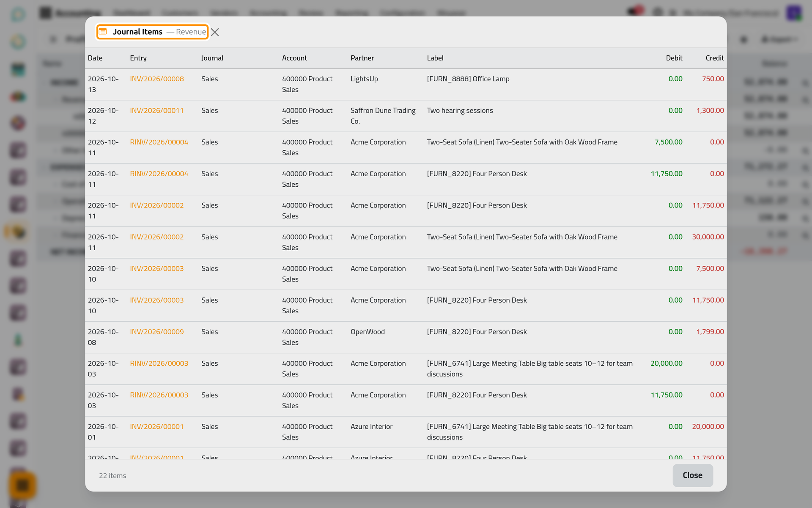Select Azure Interior on the Large Meeting Table row
This screenshot has height=508, width=812.
[371, 427]
